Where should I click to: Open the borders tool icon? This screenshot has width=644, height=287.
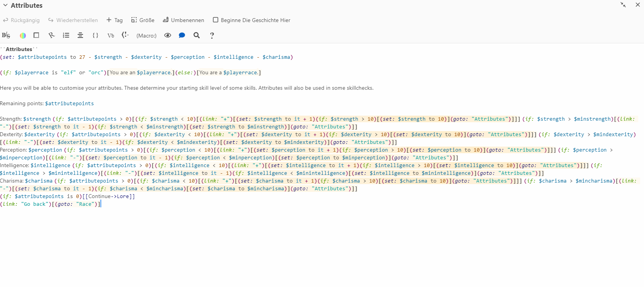click(x=36, y=35)
